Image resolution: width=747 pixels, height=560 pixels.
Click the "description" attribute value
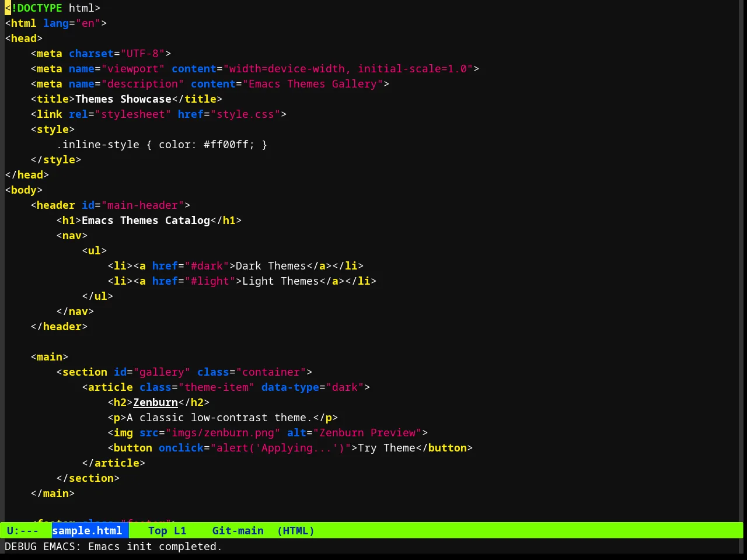coord(142,84)
